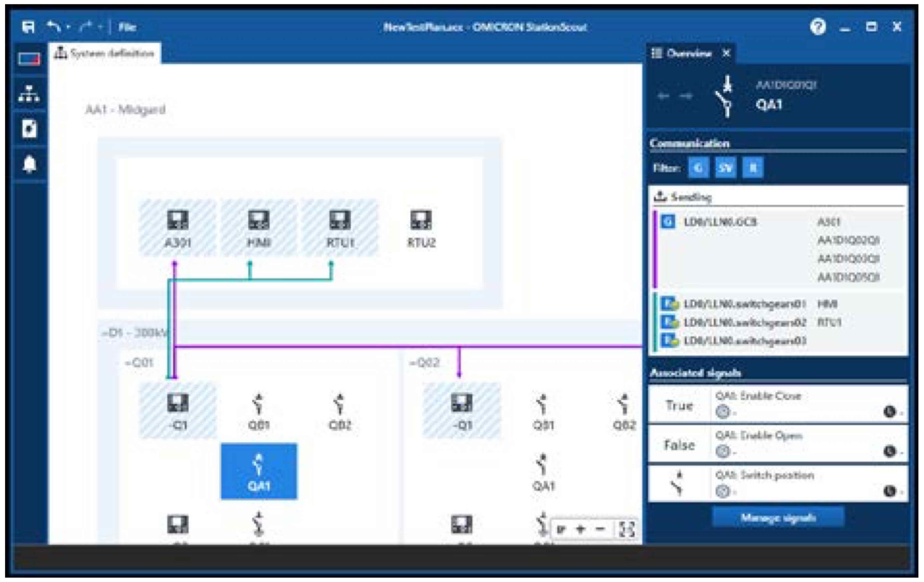Open the report sidebar icon

click(29, 128)
